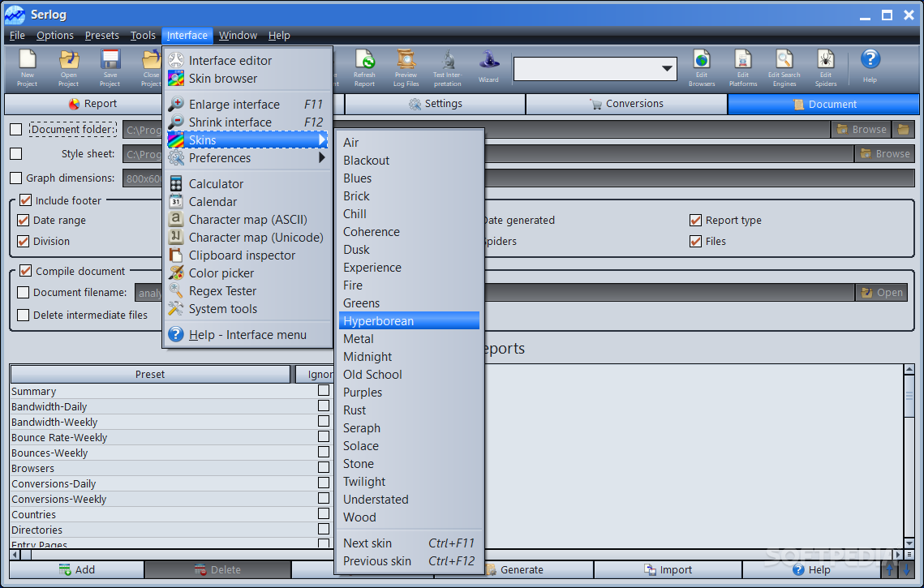Click the New Project toolbar icon
The width and height of the screenshot is (924, 588).
coord(28,67)
